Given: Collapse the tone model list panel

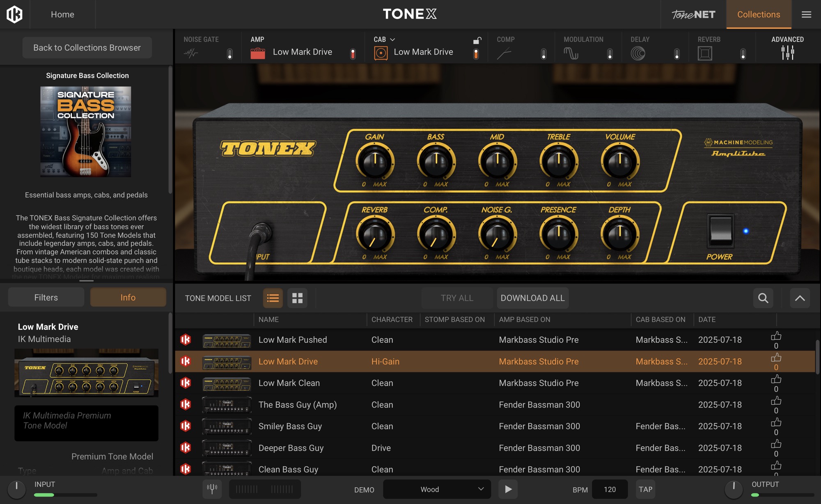Looking at the screenshot, I should [x=800, y=298].
